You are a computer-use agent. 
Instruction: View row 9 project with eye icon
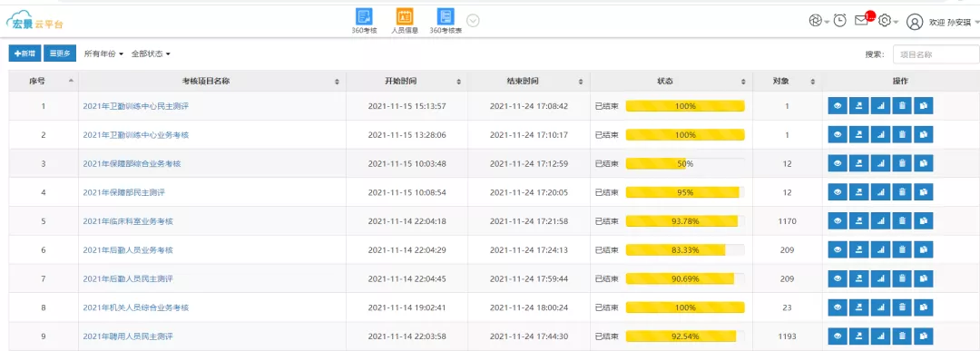coord(838,336)
